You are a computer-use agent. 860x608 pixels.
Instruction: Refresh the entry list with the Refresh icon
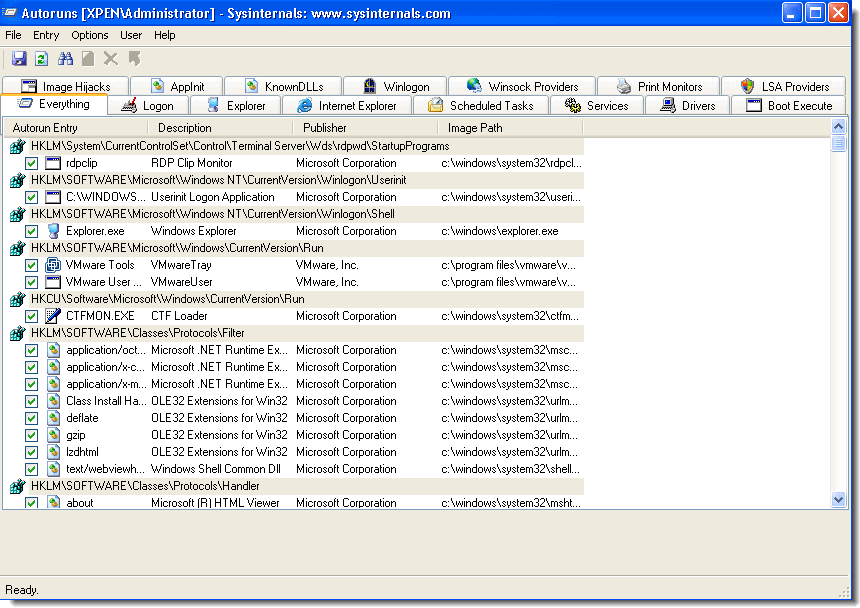pos(40,58)
